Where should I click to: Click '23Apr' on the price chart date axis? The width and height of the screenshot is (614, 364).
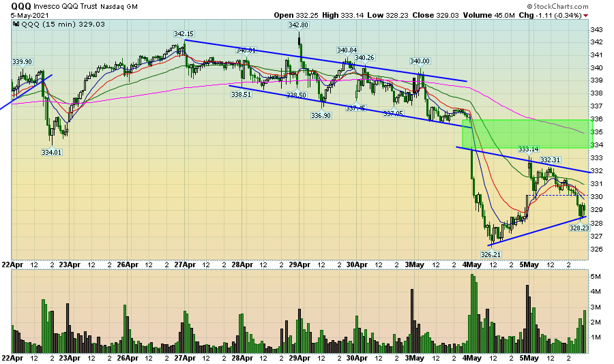70,264
